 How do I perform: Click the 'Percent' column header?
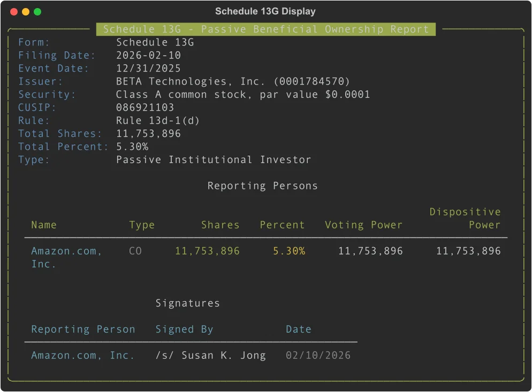coord(282,225)
